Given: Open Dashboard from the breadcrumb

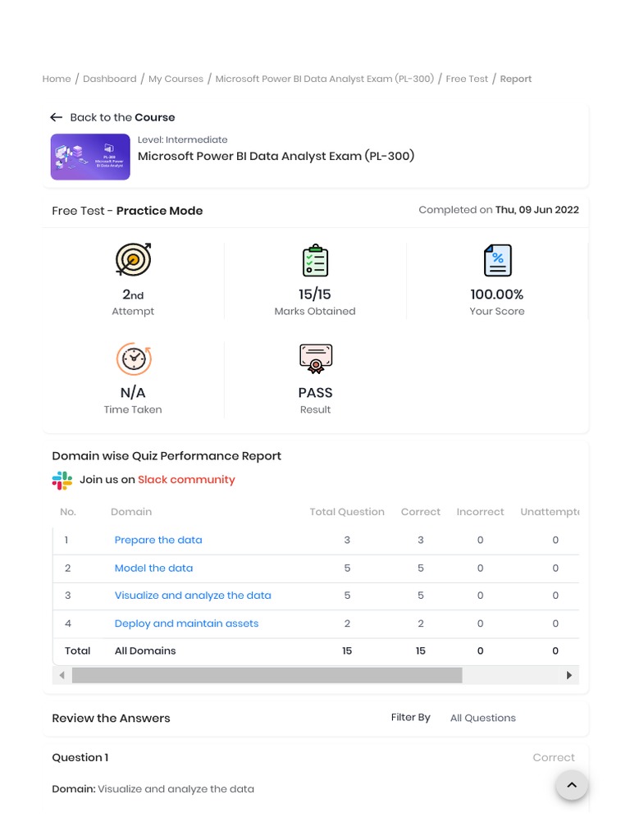Looking at the screenshot, I should click(x=109, y=79).
